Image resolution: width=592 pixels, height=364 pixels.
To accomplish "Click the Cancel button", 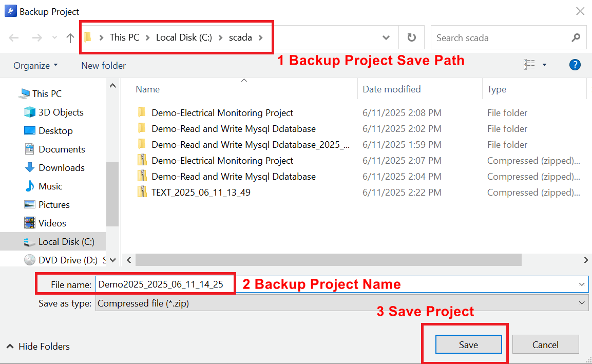I will [545, 344].
